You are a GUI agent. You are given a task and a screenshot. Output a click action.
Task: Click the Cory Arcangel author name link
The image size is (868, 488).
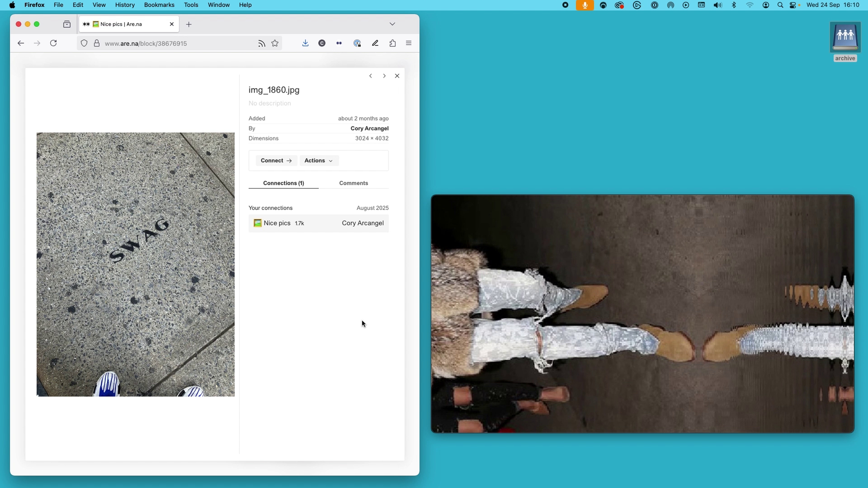(x=369, y=128)
